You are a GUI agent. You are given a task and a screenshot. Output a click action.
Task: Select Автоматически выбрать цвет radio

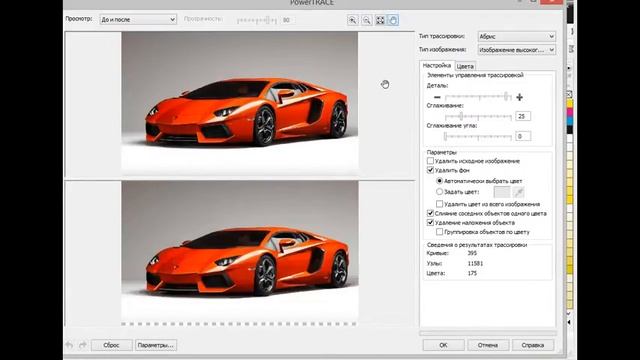pyautogui.click(x=439, y=180)
